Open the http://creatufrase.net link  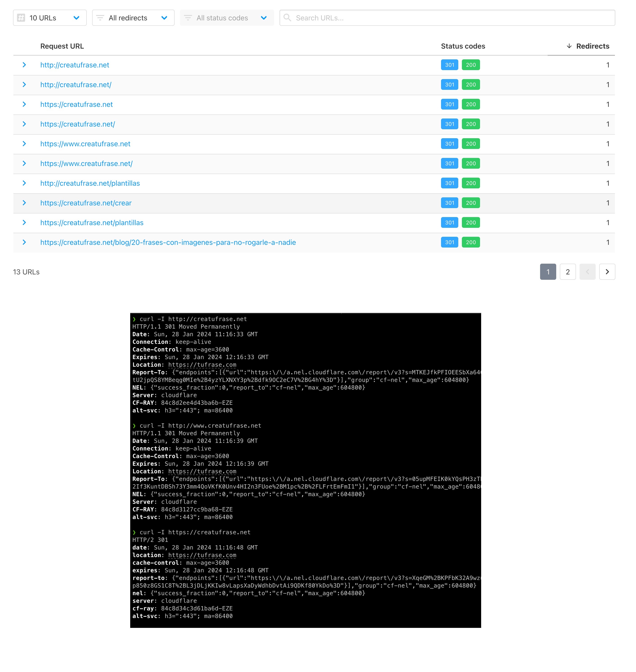[x=75, y=65]
